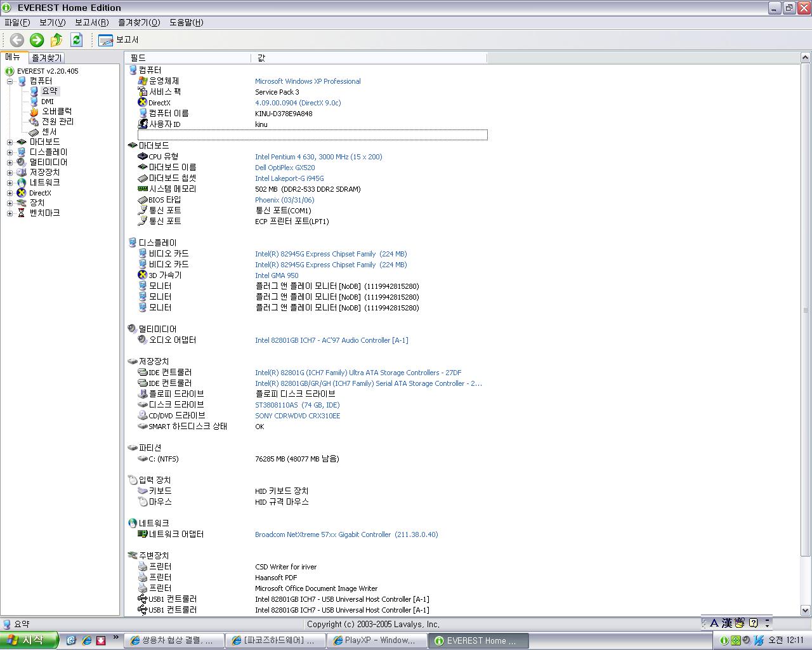Screen dimensions: 812x650
Task: Click the 76285 MB partition value
Action: (x=297, y=459)
